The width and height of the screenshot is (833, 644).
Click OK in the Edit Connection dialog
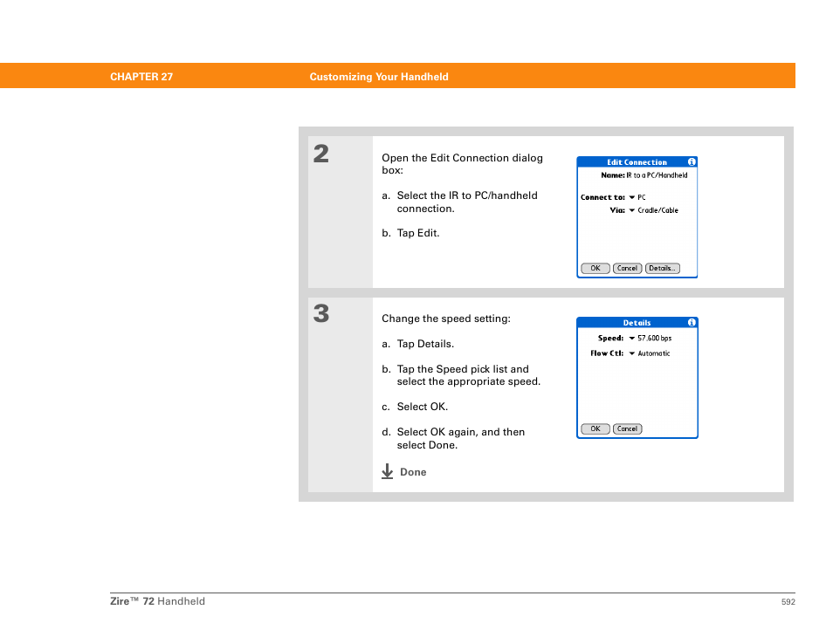(595, 268)
